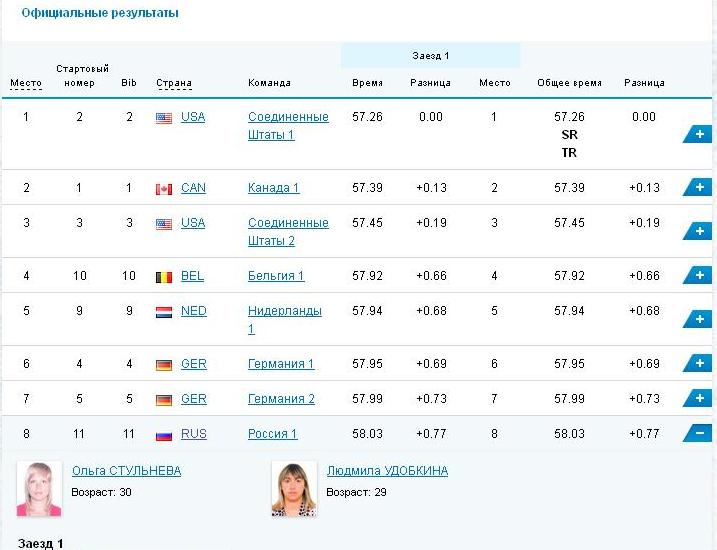Screen dimensions: 717x550
Task: Click the Germany flag in sixth place
Action: (164, 364)
